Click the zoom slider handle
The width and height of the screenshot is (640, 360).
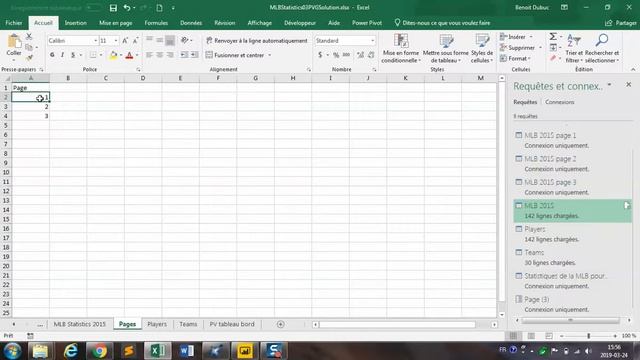[x=589, y=336]
